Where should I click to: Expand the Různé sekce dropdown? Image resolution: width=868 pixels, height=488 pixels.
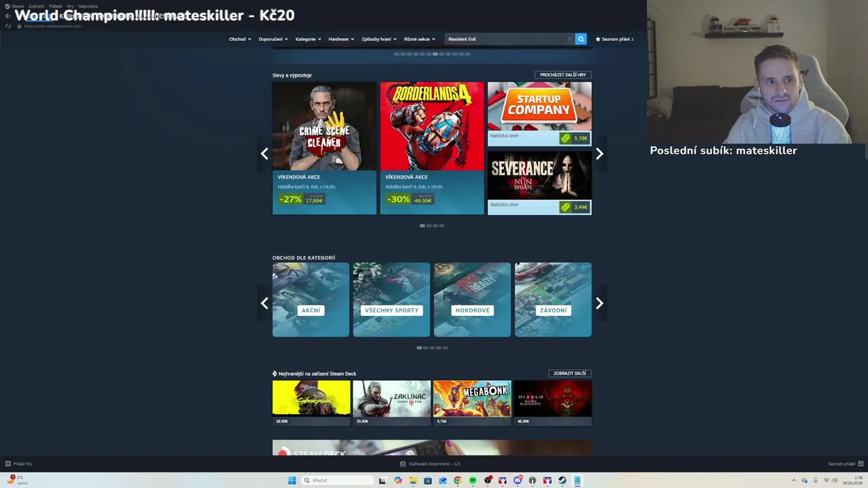click(420, 39)
